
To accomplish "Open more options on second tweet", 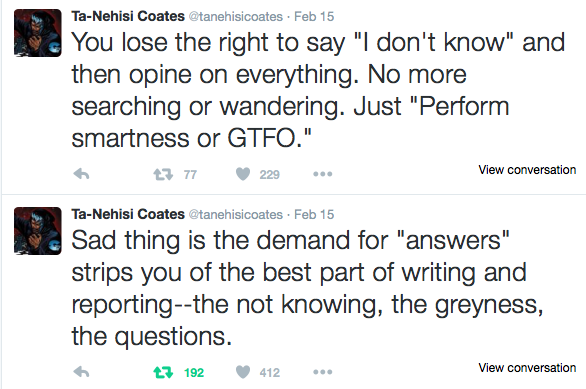I will click(323, 372).
